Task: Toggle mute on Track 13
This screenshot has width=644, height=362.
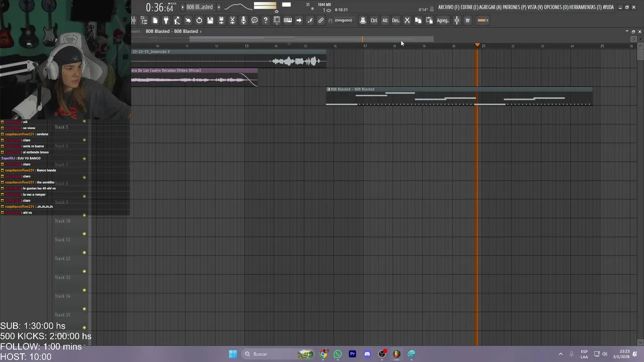Action: [84, 290]
